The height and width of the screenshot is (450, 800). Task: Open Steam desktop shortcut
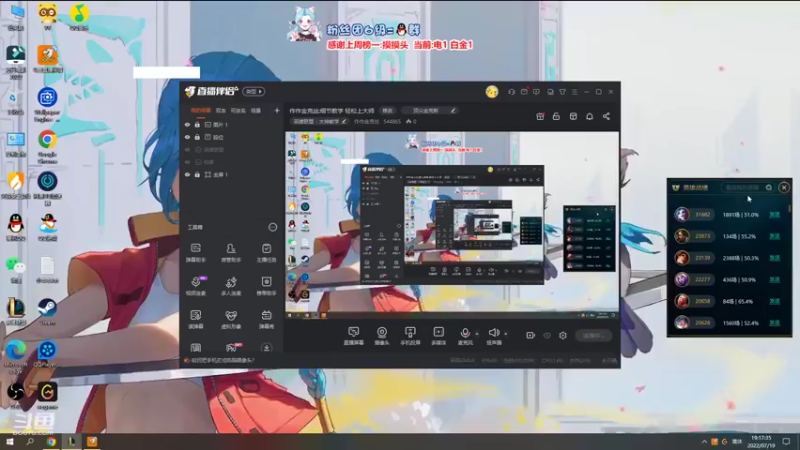click(47, 312)
